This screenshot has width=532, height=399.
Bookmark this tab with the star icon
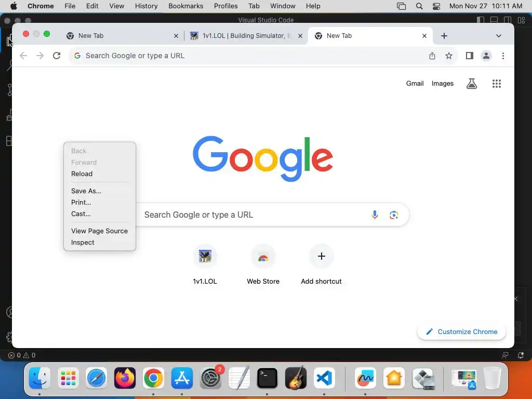[x=449, y=56]
